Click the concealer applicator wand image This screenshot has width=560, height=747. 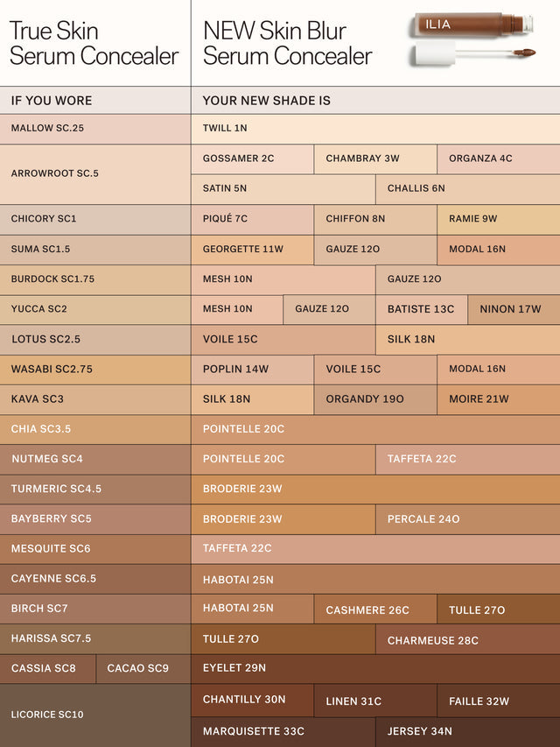coord(475,53)
